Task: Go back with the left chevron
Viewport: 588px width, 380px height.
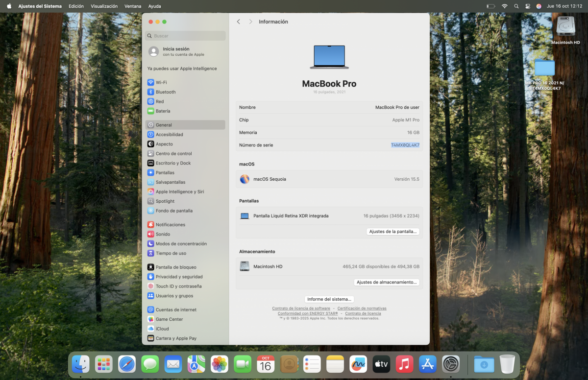Action: [x=239, y=22]
